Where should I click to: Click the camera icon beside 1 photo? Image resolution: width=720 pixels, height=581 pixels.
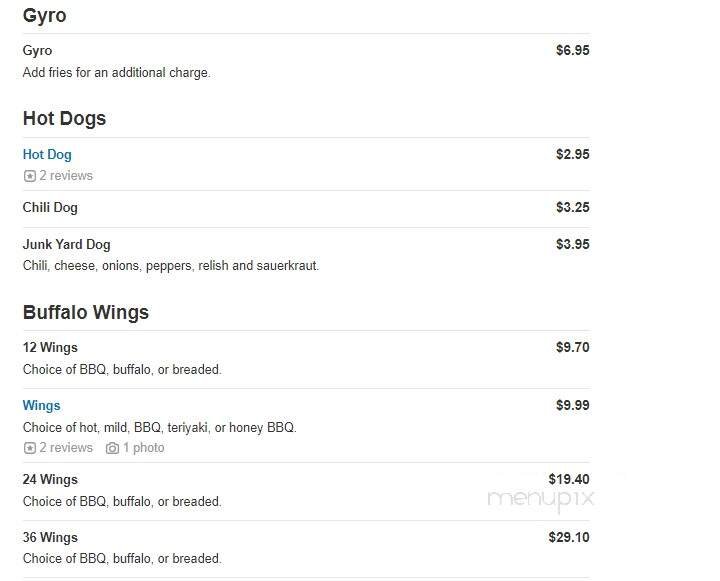coord(112,448)
